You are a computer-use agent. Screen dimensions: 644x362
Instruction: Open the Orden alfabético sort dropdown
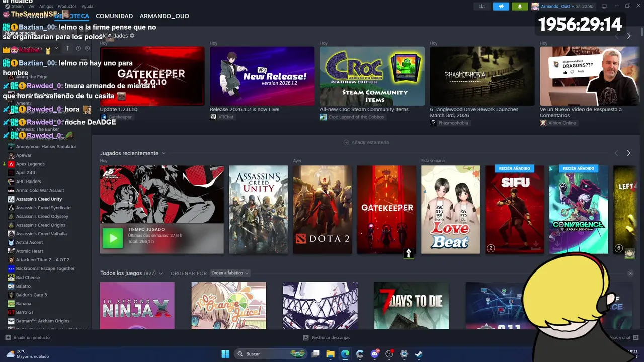point(229,273)
